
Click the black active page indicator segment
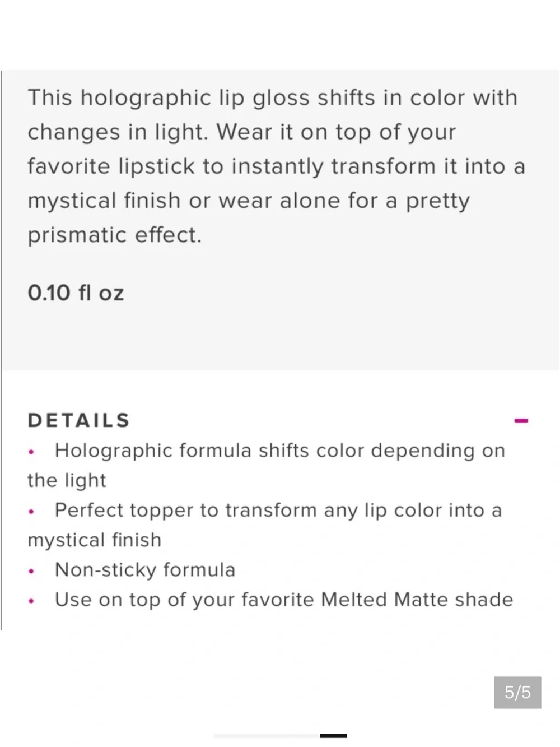(333, 736)
